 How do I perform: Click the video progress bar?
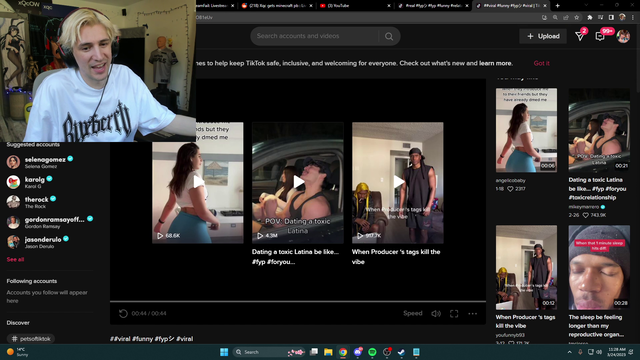(298, 302)
